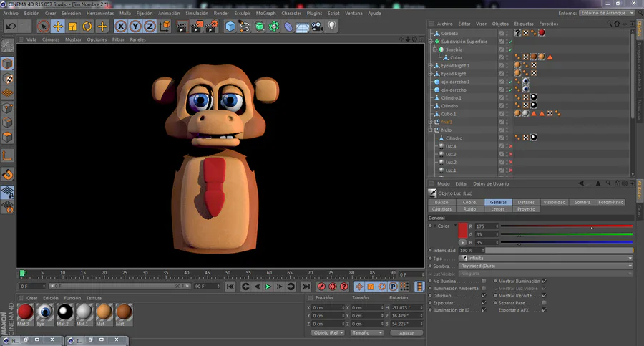Viewport: 644px width, 346px height.
Task: Click the Undo arrow icon
Action: click(x=10, y=27)
